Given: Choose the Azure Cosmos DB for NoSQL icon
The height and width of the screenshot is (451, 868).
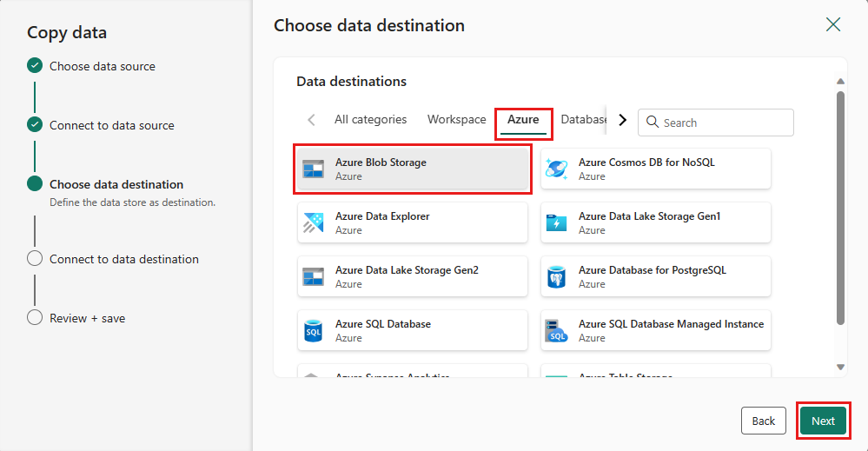Looking at the screenshot, I should coord(556,169).
